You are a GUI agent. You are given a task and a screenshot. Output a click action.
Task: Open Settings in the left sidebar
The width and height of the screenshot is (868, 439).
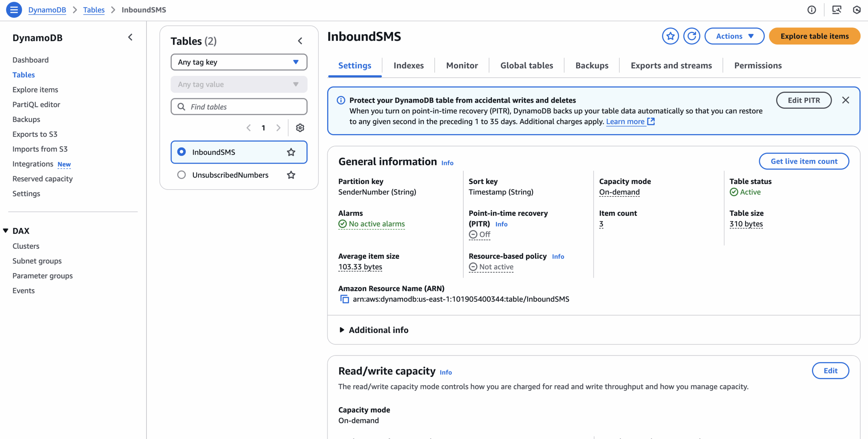(26, 194)
